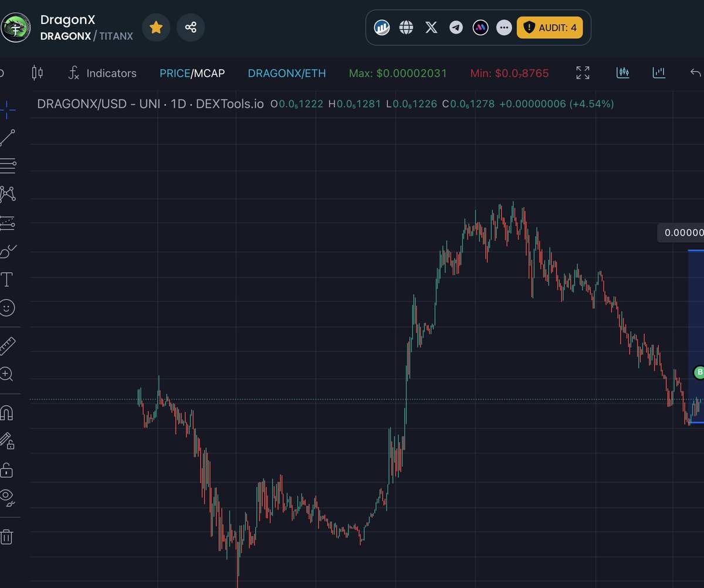Select the Text annotation tool
Image resolution: width=704 pixels, height=588 pixels.
pyautogui.click(x=7, y=279)
